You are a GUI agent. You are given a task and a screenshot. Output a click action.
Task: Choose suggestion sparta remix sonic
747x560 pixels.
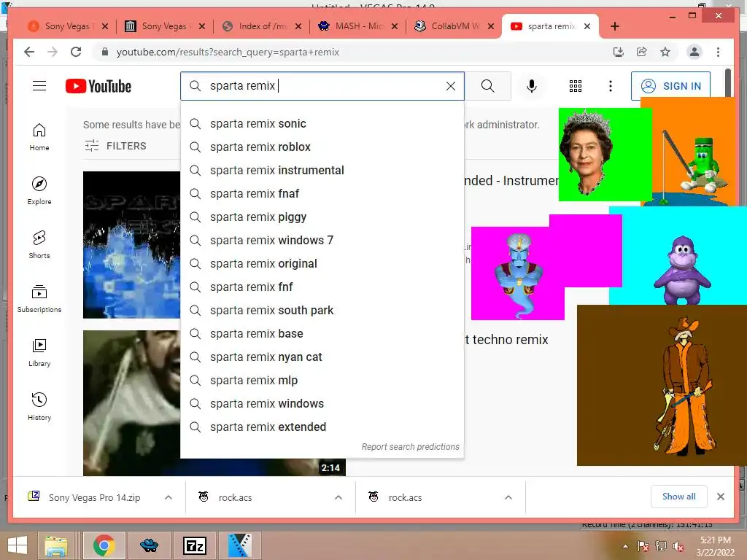point(322,124)
